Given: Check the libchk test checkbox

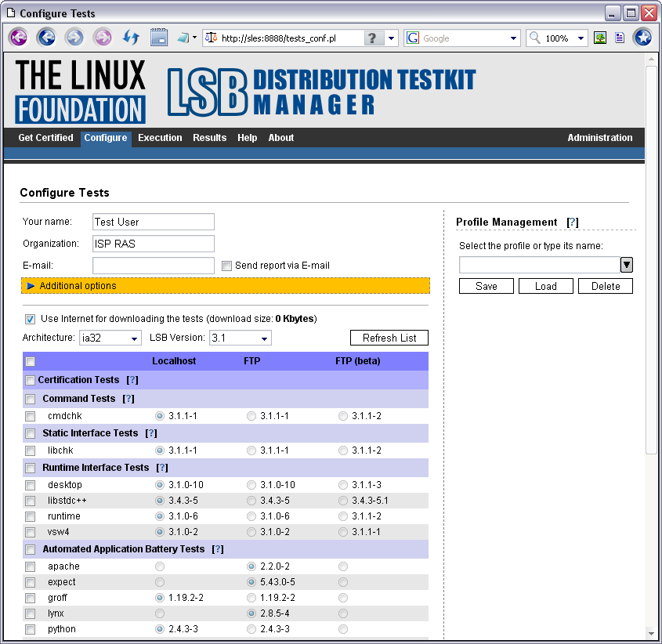Looking at the screenshot, I should [x=30, y=450].
